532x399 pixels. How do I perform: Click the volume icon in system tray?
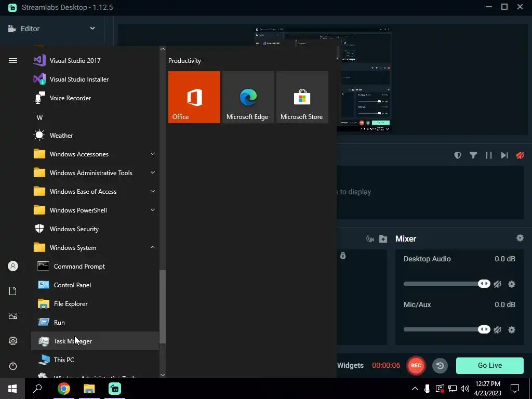(x=465, y=389)
